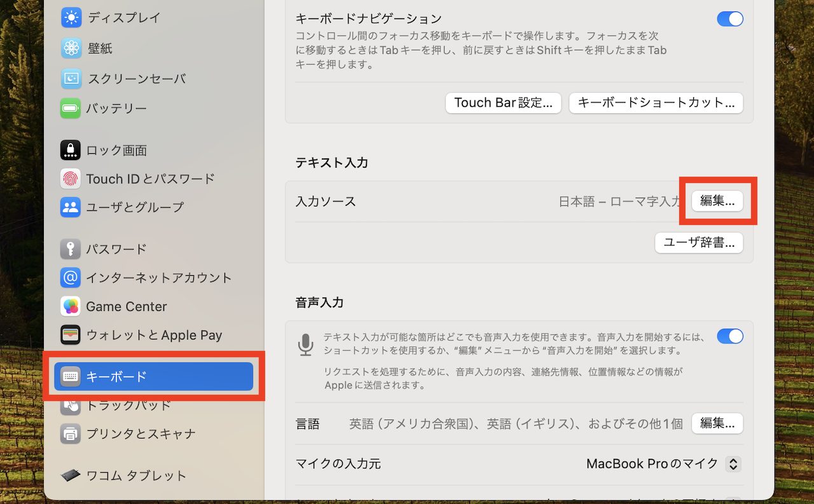Open the ディスプレイ settings icon
Viewport: 814px width, 504px height.
coord(71,18)
